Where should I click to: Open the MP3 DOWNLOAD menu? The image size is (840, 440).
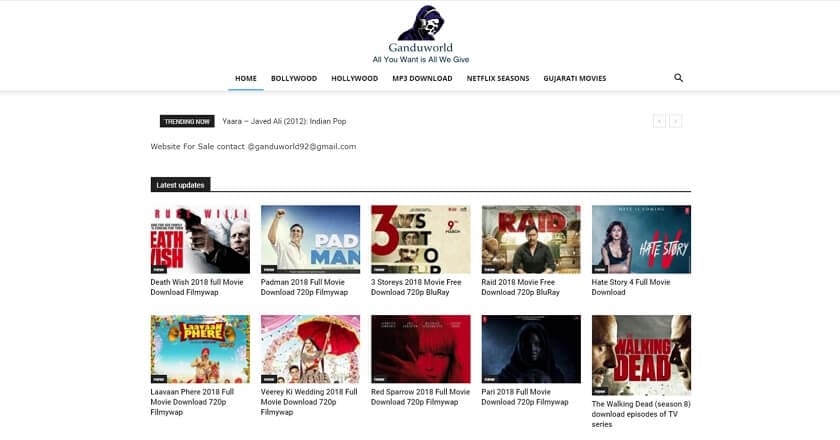[422, 78]
